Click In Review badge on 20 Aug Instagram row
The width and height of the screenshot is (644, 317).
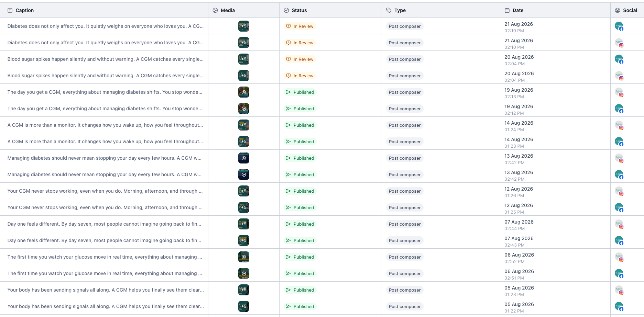click(300, 76)
